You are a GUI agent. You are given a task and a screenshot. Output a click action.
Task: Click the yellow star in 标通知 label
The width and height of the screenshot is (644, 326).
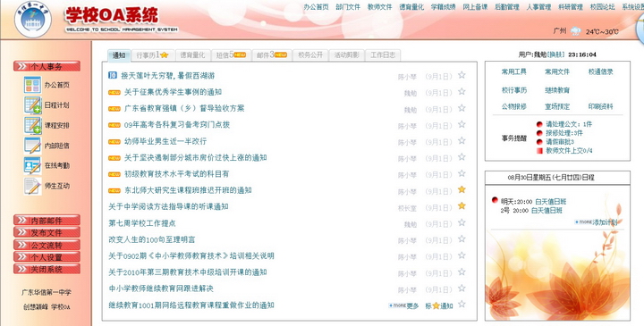point(436,306)
